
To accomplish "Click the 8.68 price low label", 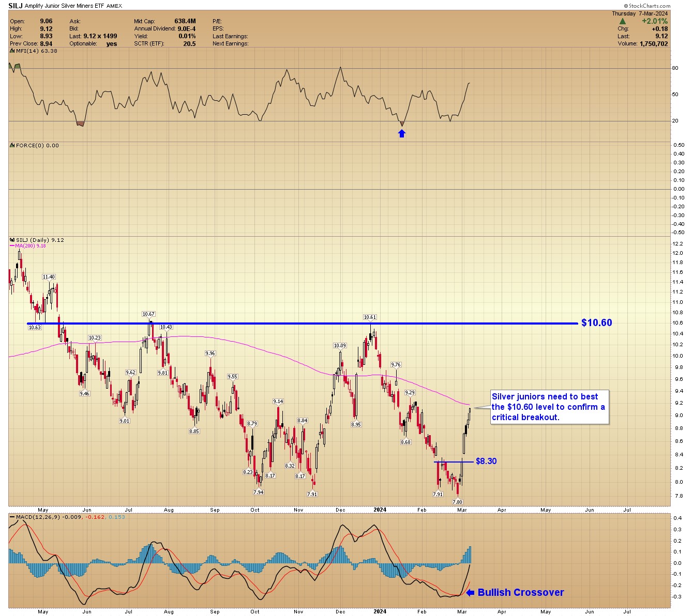I will (405, 442).
